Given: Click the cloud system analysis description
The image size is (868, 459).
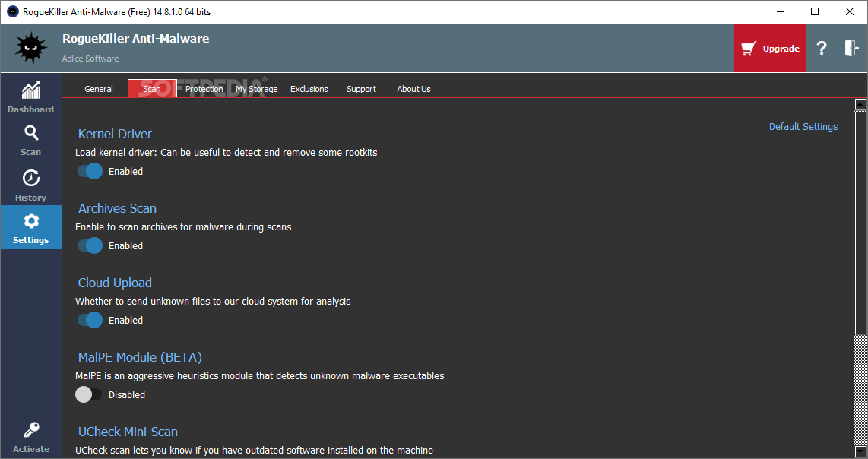Looking at the screenshot, I should tap(213, 301).
